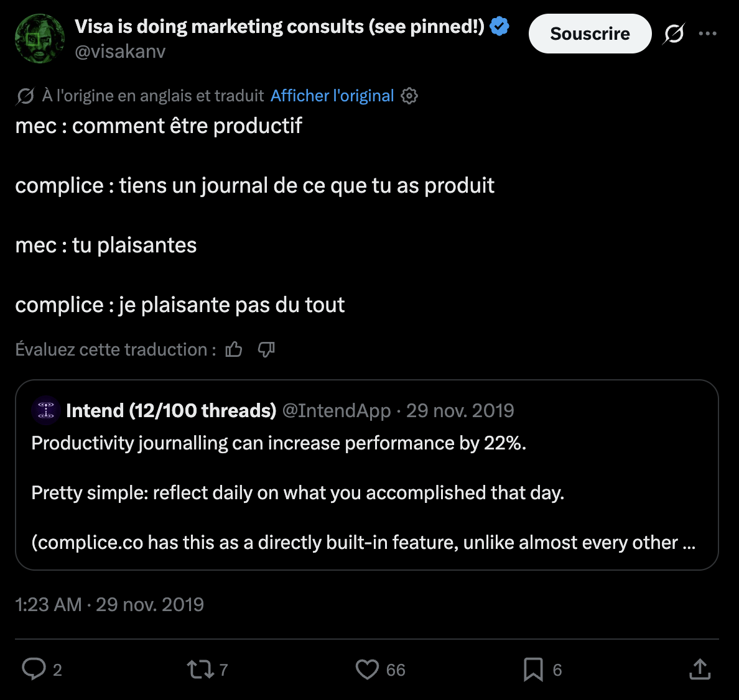Bookmark the tweet via bookmark icon
This screenshot has width=739, height=700.
[x=532, y=670]
